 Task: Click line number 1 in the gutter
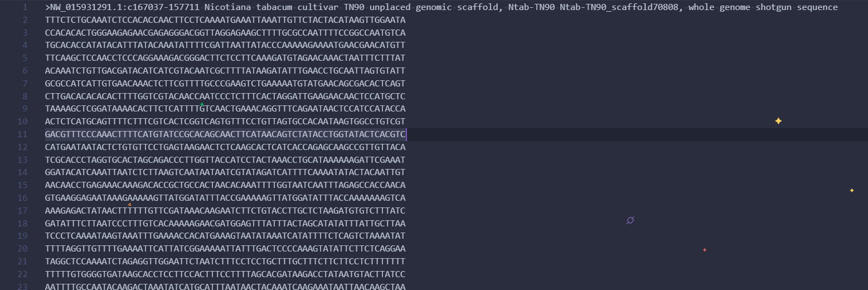[25, 7]
